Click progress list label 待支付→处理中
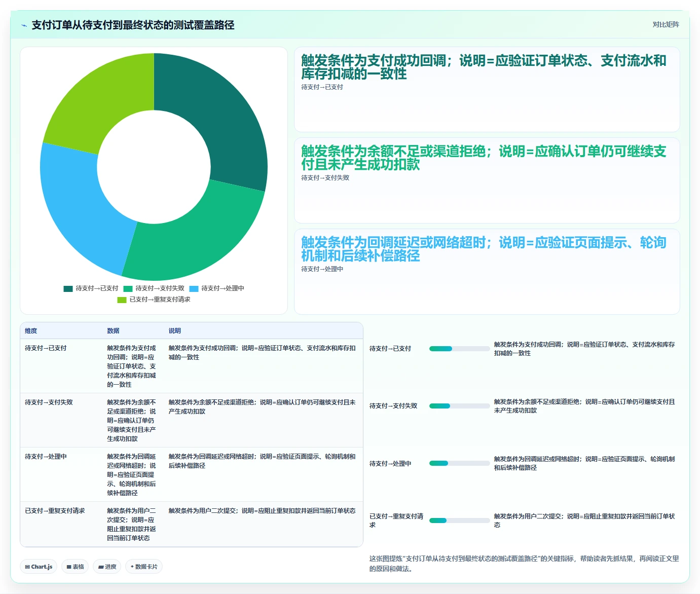 (390, 464)
